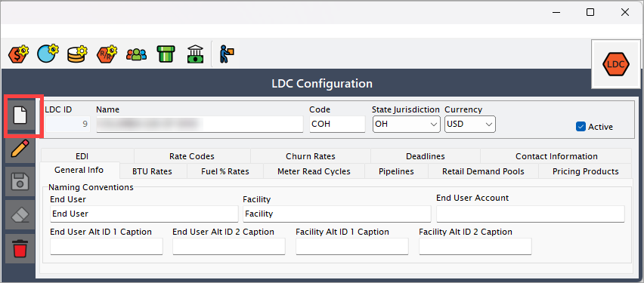Click the person carrying box icon
This screenshot has height=283, width=644.
[226, 54]
